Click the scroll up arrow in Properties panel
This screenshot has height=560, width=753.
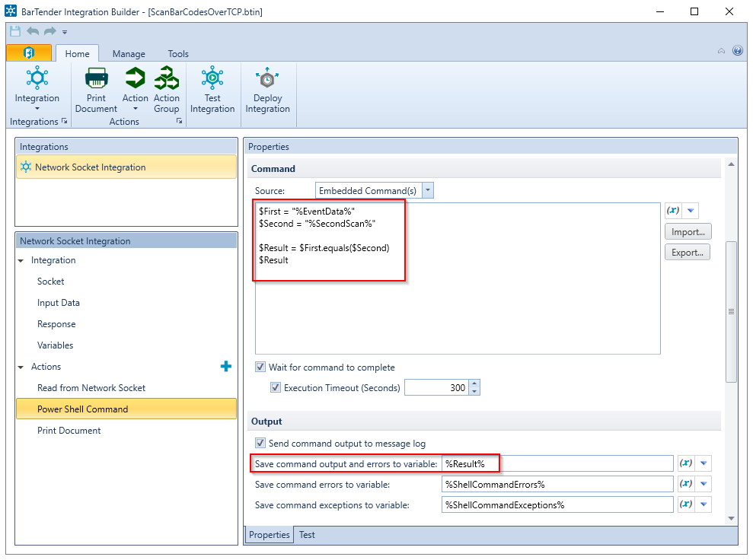point(731,164)
